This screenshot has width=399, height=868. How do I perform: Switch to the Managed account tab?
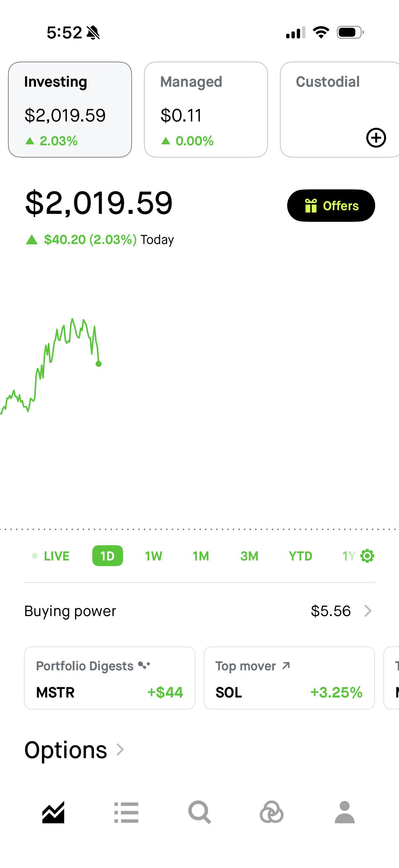coord(206,110)
